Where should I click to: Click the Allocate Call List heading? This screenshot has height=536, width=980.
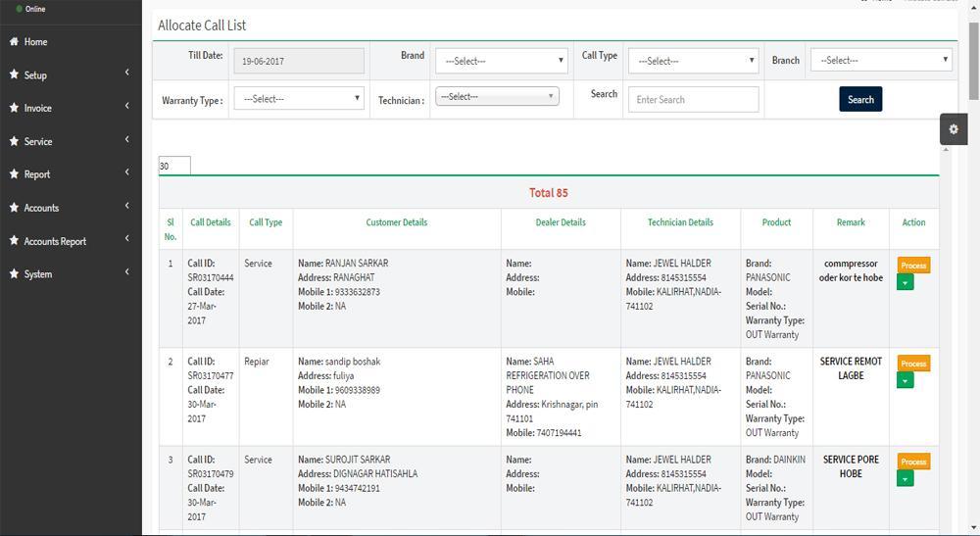(202, 25)
